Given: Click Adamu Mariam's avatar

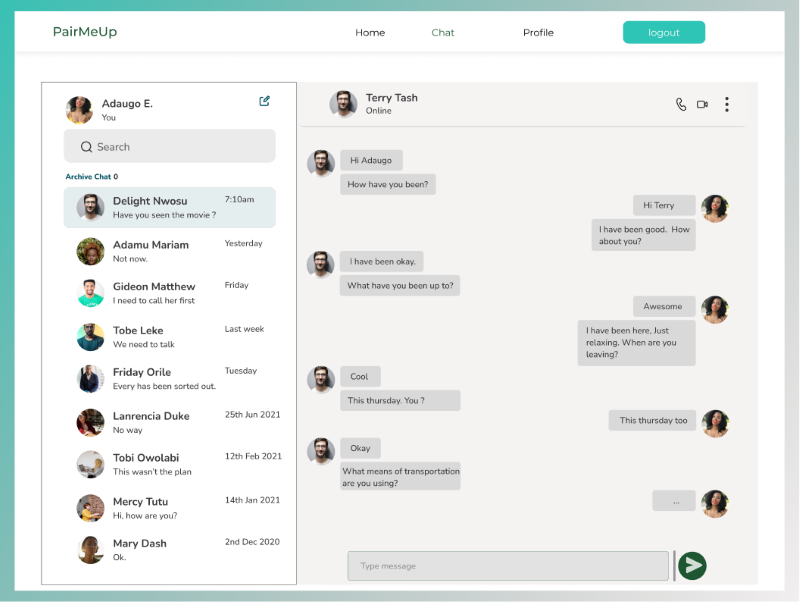Looking at the screenshot, I should click(x=90, y=251).
